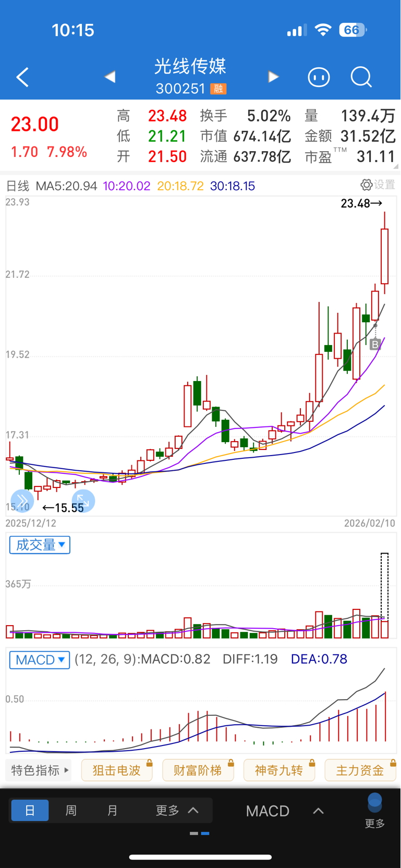Tap end date 2026/02/10
This screenshot has height=868, width=401.
tap(370, 523)
